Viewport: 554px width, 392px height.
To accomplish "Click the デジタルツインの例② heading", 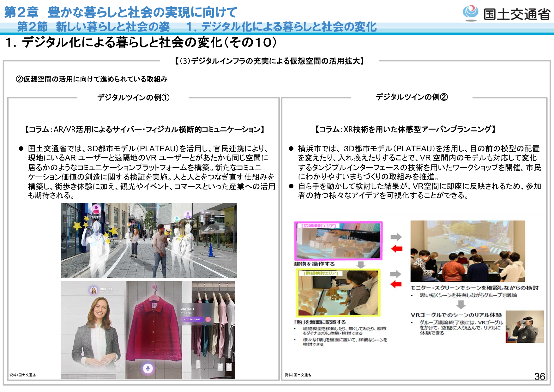I will (411, 97).
